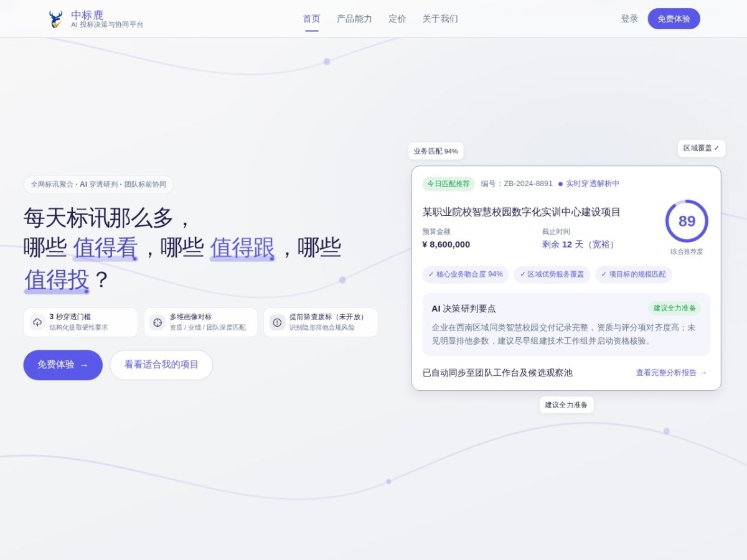The image size is (747, 560).
Task: Click the project title 某职业院校智慧校园数字化实训中心建设项目
Action: (x=522, y=212)
